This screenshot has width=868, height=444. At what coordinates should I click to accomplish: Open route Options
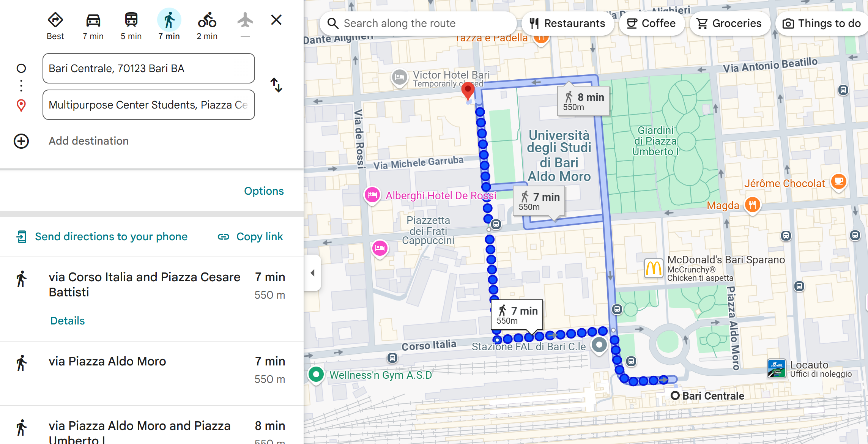pos(264,191)
